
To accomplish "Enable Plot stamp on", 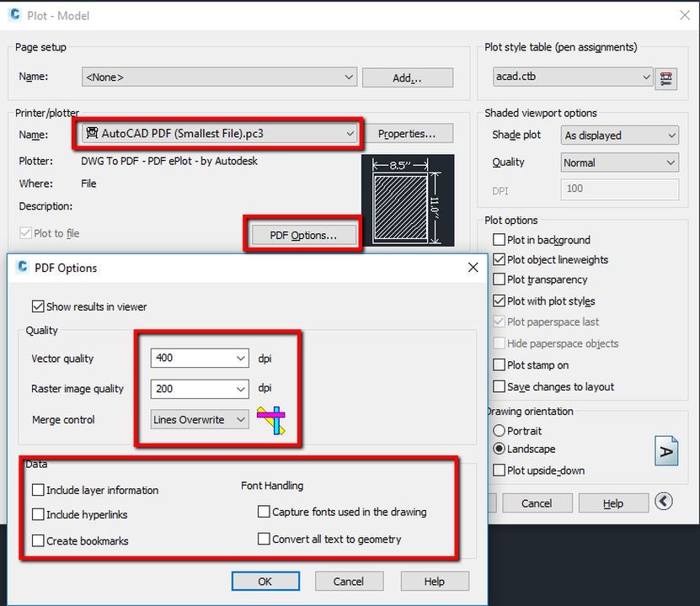I will [499, 365].
